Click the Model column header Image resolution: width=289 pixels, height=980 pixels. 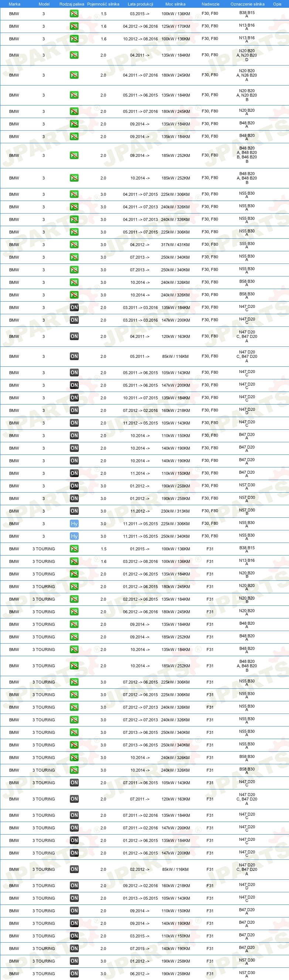pos(44,4)
